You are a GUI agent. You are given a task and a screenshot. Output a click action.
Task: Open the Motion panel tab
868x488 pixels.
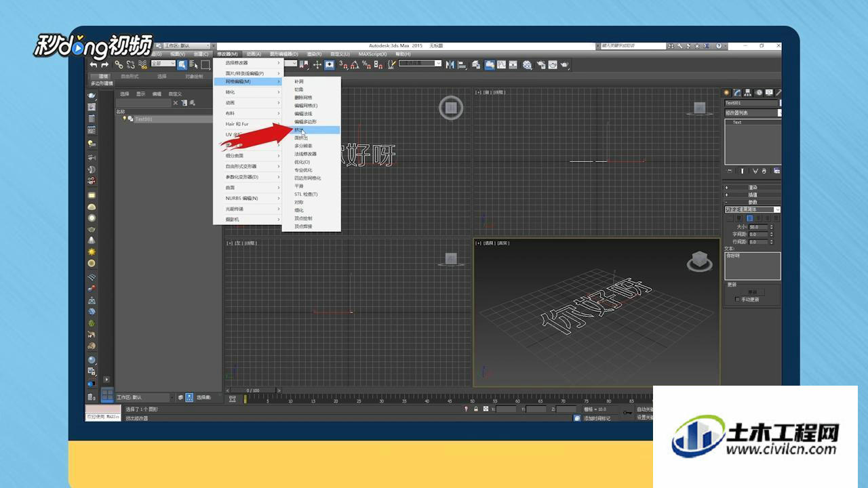pyautogui.click(x=758, y=93)
